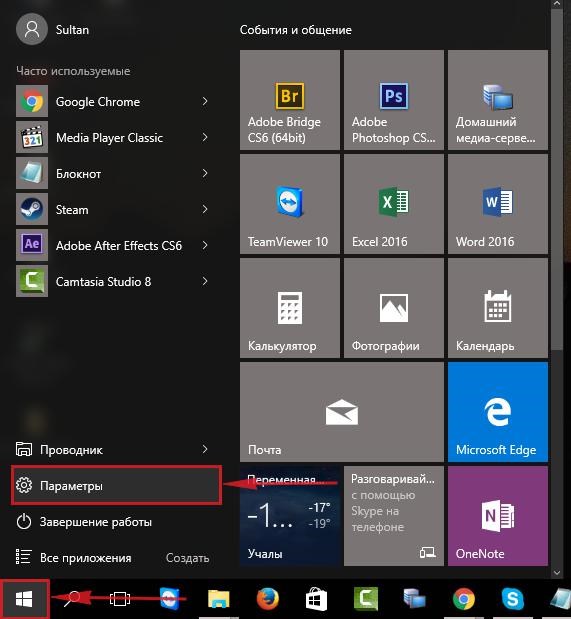Expand the Проводник submenu arrow
The height and width of the screenshot is (619, 571).
[205, 449]
